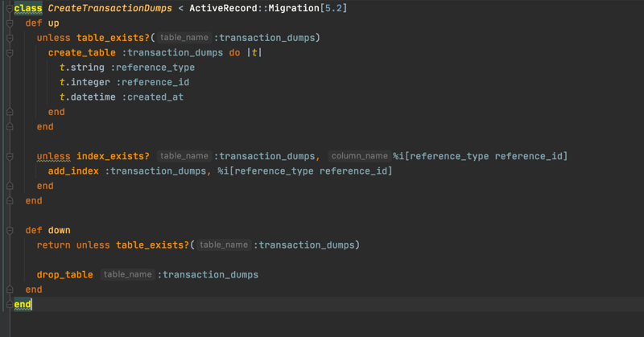Click t.integer column definition
This screenshot has width=644, height=337.
[85, 82]
